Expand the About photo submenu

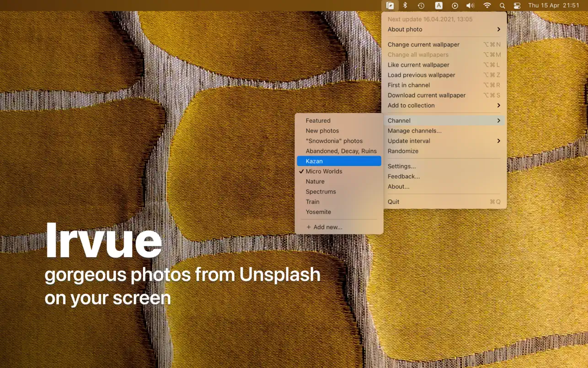click(444, 29)
